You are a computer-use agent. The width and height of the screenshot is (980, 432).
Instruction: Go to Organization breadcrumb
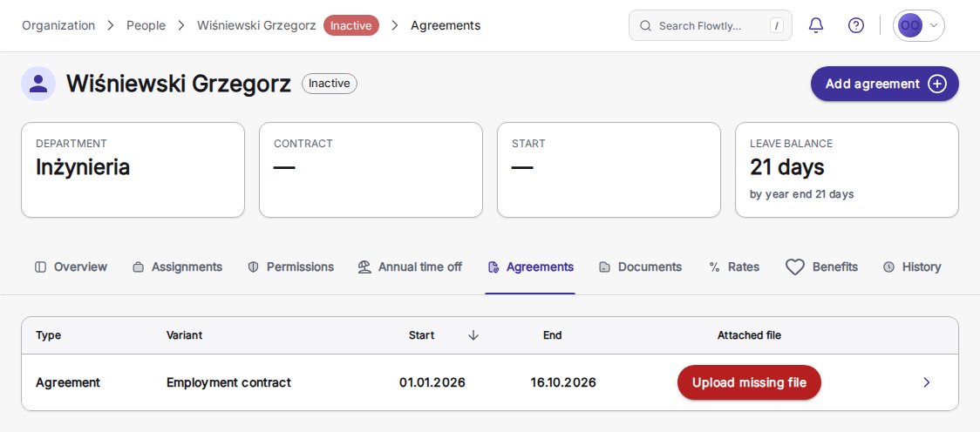pyautogui.click(x=58, y=25)
